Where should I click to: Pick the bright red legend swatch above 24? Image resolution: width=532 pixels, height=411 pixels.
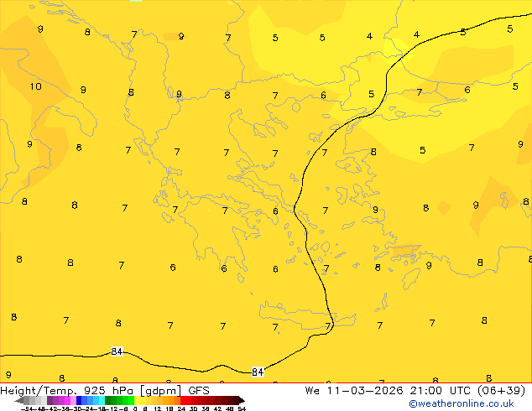click(183, 400)
